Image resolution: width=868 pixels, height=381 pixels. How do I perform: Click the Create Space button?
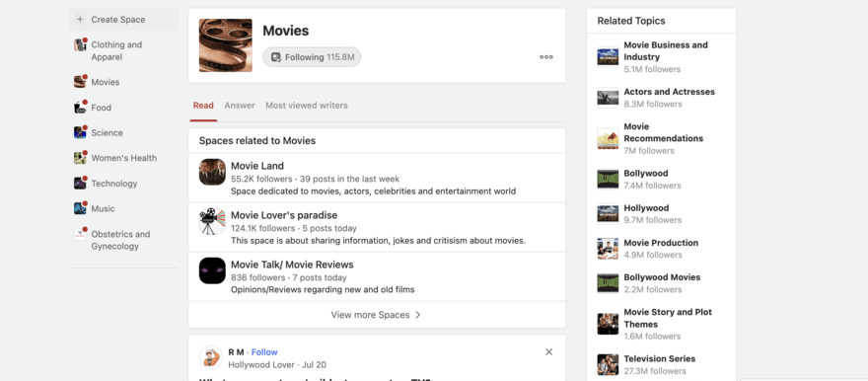pos(124,20)
